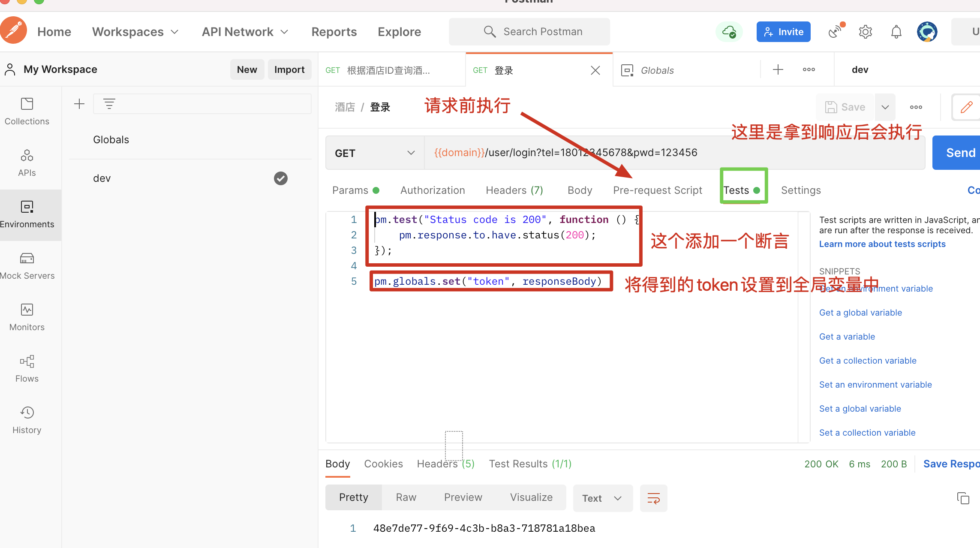This screenshot has width=980, height=548.
Task: Click the Save button
Action: (x=845, y=107)
